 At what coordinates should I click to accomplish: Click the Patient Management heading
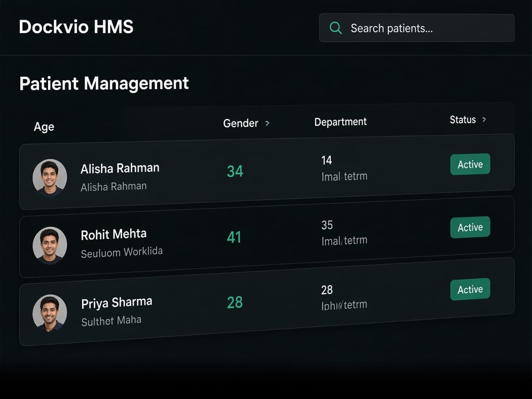tap(104, 84)
